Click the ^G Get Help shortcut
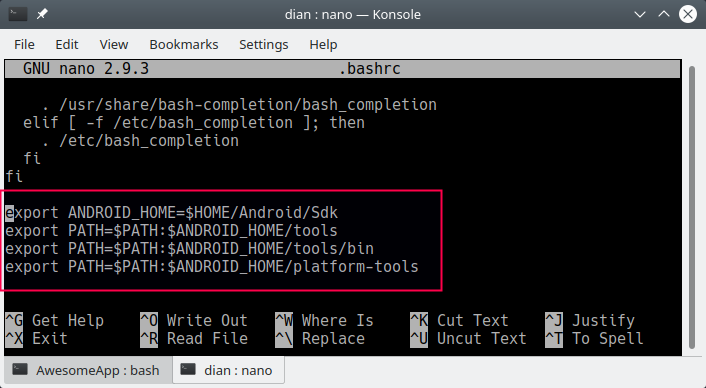 point(54,320)
